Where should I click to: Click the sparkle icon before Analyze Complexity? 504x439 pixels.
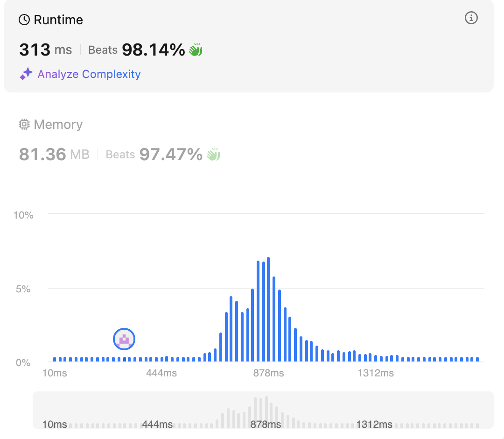(26, 74)
